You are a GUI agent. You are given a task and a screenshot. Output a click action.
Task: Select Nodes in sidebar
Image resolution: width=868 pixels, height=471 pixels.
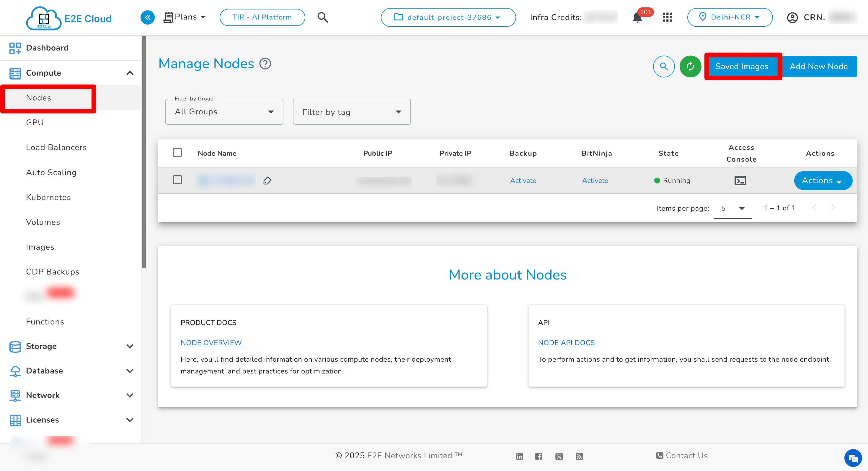point(38,98)
